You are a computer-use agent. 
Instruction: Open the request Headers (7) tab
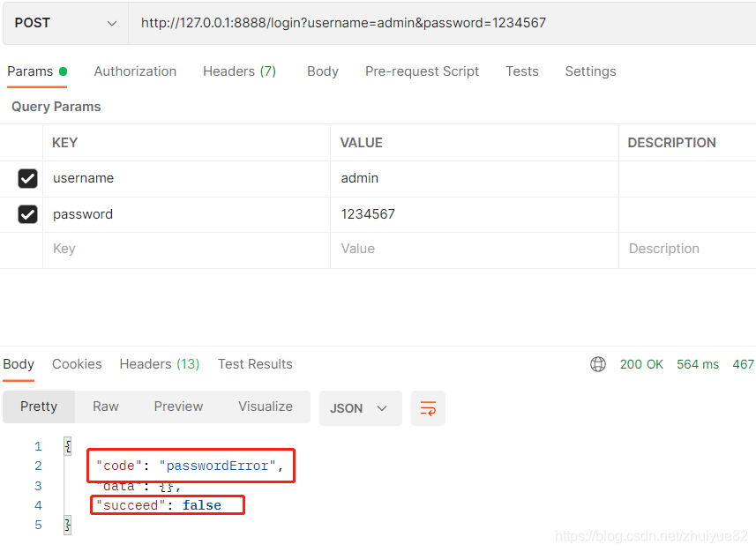(x=239, y=71)
